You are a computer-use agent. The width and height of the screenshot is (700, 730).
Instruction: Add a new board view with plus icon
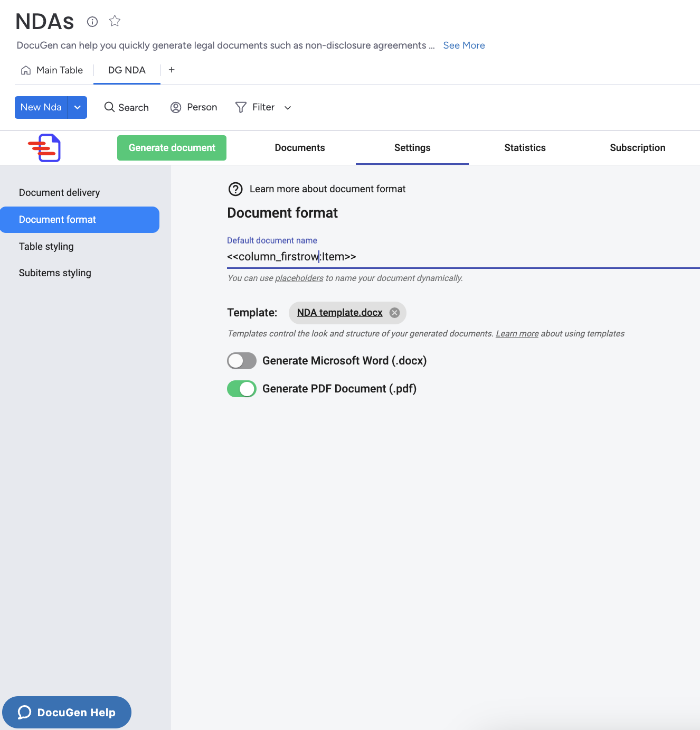tap(172, 70)
